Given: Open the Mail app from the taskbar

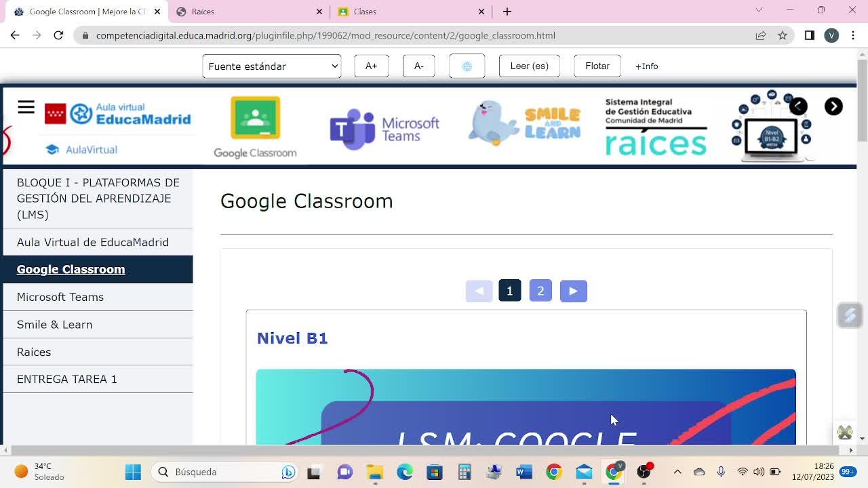Looking at the screenshot, I should click(584, 472).
